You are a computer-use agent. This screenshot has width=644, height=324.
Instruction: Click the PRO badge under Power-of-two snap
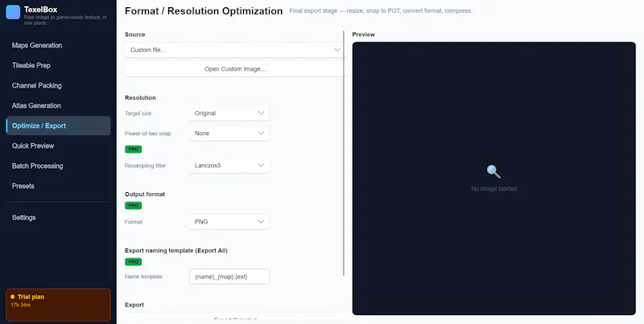click(x=133, y=150)
